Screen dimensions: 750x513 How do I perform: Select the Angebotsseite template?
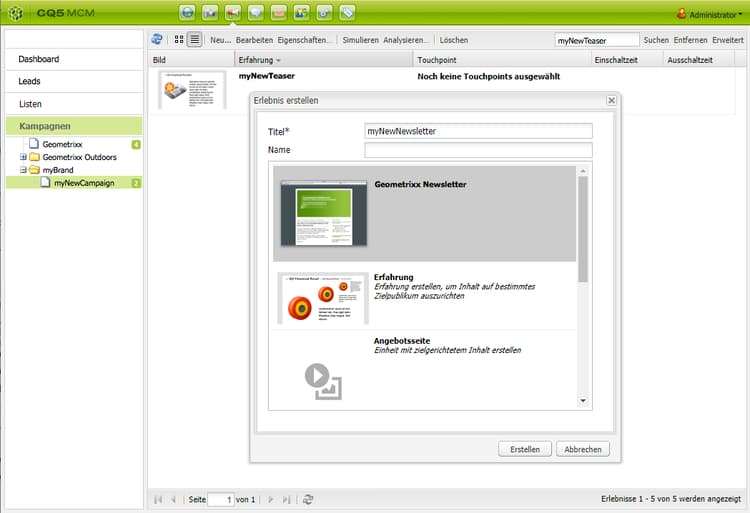coord(424,368)
